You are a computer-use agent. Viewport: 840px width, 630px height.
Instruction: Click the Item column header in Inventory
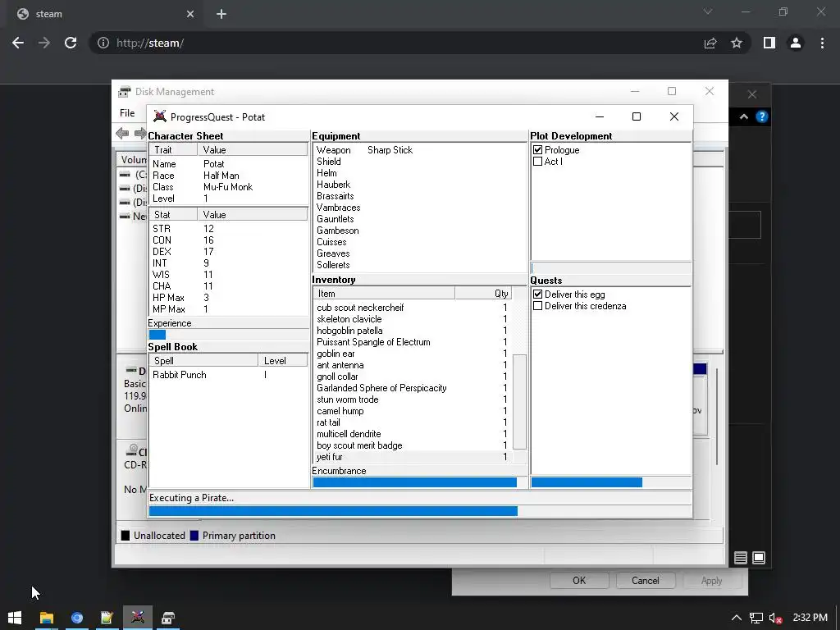point(384,294)
